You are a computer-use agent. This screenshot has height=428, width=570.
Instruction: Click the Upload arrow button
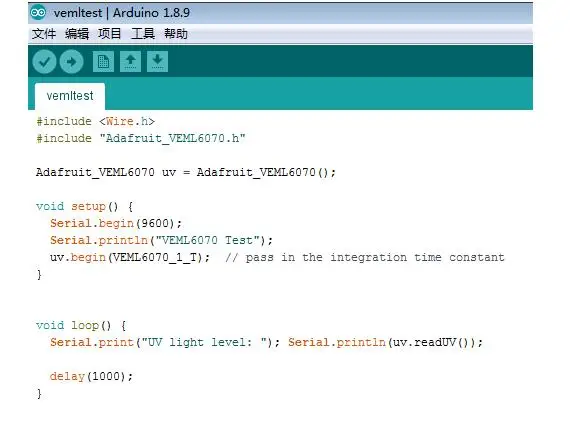coord(71,61)
